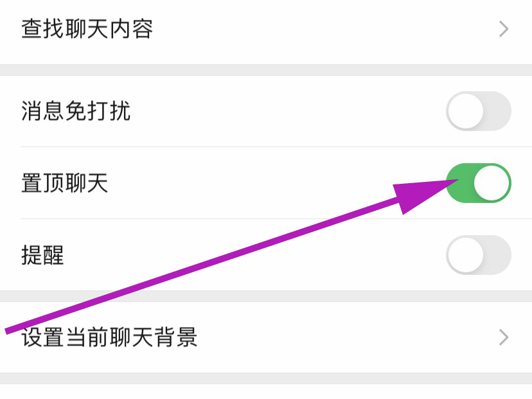Tap the 消息免打扰 label text
This screenshot has height=399, width=532.
(76, 111)
